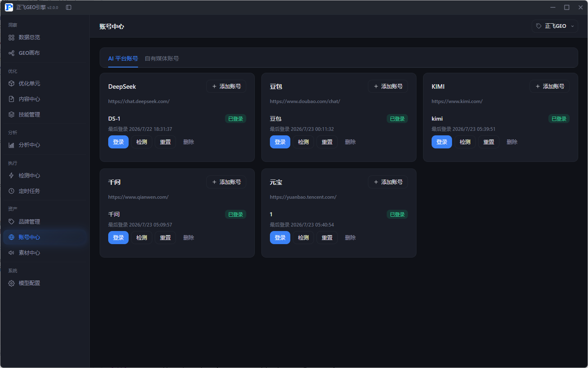This screenshot has height=368, width=588.
Task: Click 删除 in the 千问 card
Action: [189, 238]
